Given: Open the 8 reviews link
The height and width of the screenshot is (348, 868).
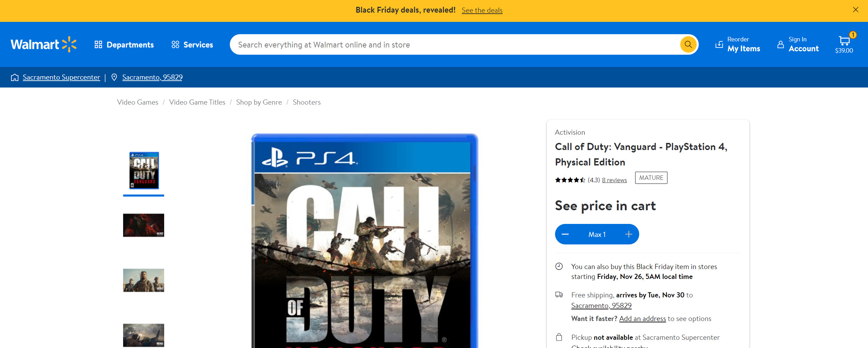Looking at the screenshot, I should coord(614,180).
